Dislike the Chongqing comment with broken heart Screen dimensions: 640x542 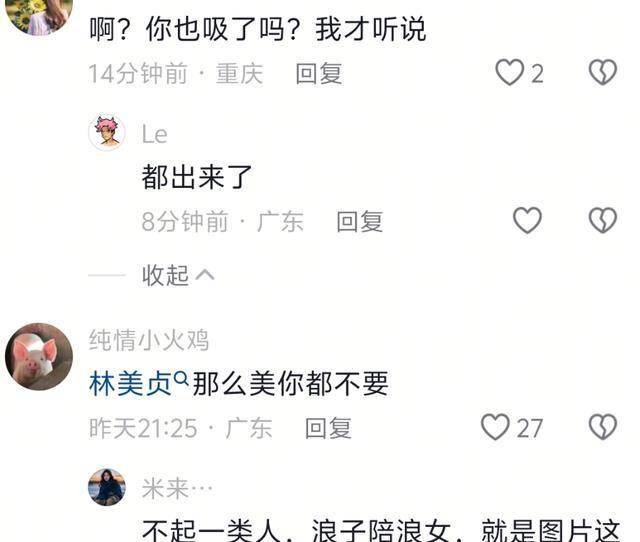(x=602, y=72)
